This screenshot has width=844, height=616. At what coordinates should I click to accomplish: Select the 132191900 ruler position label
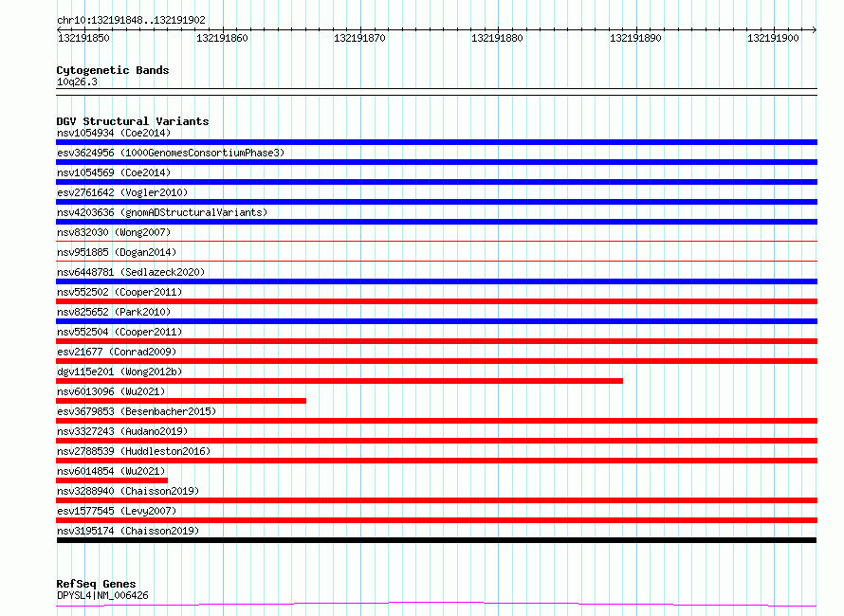click(773, 38)
